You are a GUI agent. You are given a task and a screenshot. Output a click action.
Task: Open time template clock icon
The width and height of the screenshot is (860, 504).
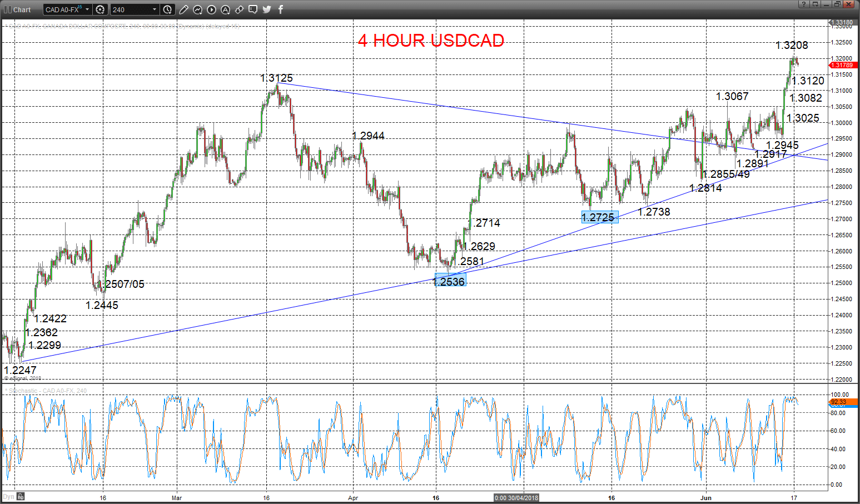click(x=168, y=9)
